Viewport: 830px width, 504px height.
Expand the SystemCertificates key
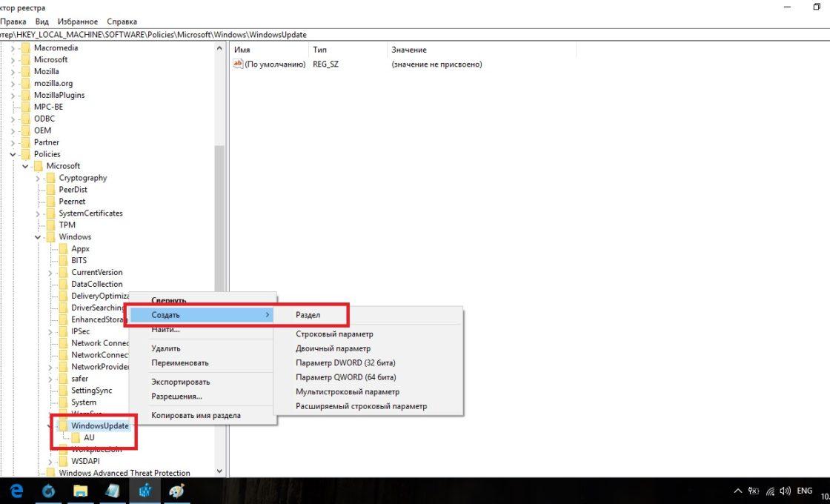point(38,214)
